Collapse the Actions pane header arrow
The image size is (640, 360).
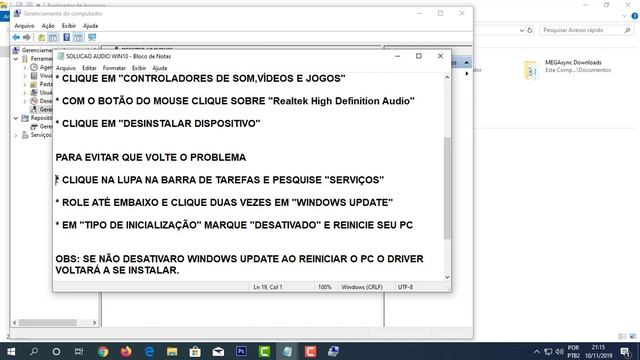click(466, 62)
